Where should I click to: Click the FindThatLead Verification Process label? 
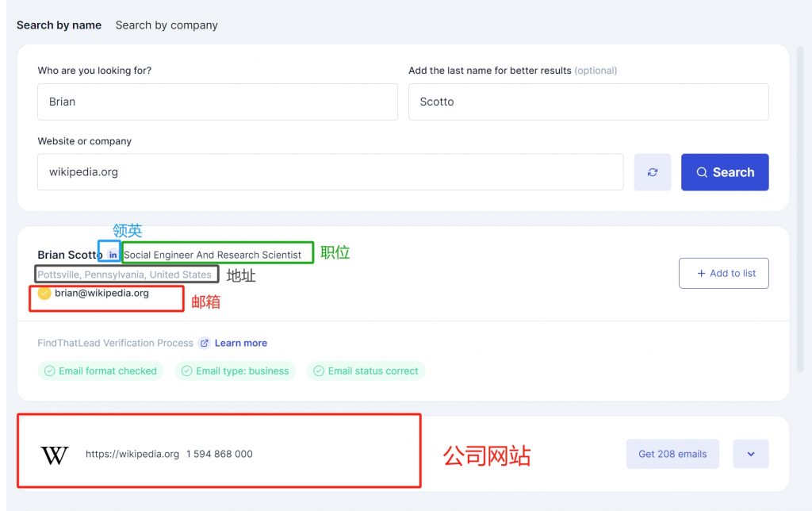coord(115,343)
